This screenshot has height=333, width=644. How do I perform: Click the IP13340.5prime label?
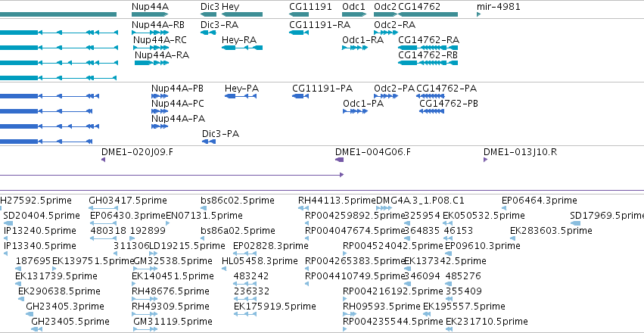pos(40,246)
